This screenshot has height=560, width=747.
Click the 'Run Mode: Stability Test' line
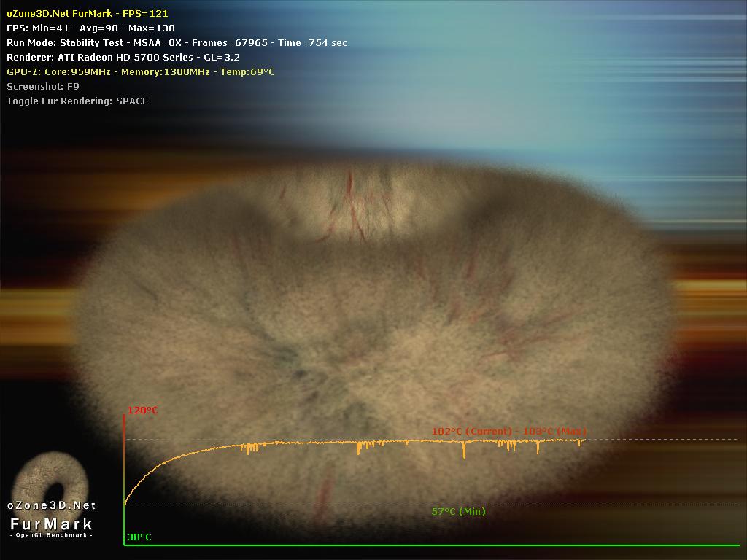177,43
